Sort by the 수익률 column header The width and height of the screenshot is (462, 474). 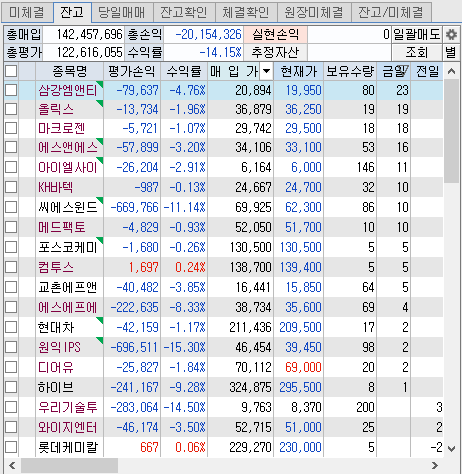pyautogui.click(x=184, y=71)
